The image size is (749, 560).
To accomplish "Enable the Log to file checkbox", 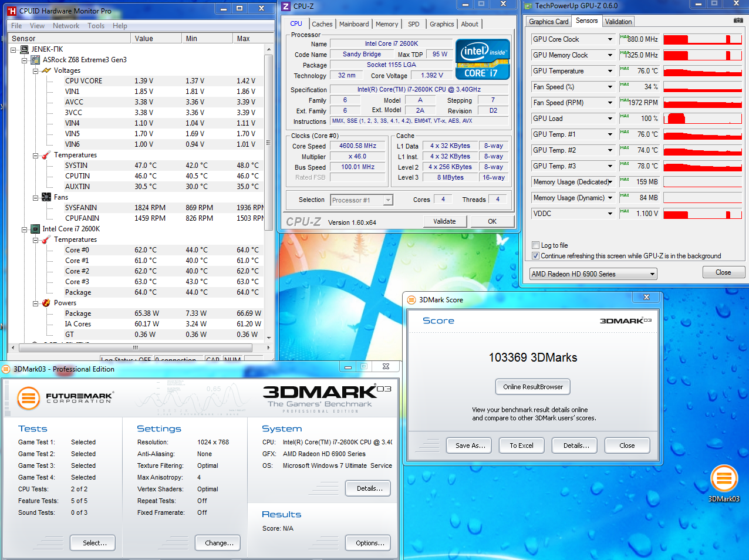I will tap(535, 245).
